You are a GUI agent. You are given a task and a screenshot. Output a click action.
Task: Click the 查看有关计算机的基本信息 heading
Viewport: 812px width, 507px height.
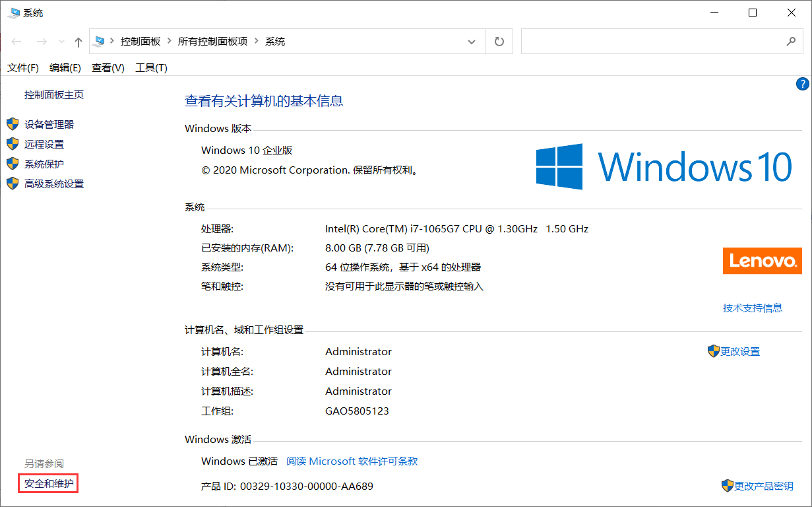pos(264,101)
